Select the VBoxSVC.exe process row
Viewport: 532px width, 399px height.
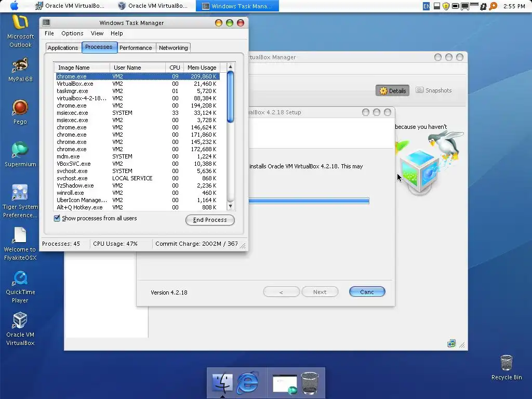138,164
